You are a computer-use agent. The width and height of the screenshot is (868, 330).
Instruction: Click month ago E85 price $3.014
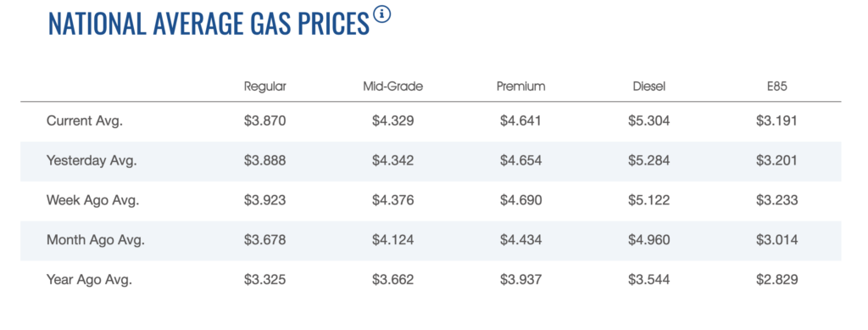pos(776,240)
